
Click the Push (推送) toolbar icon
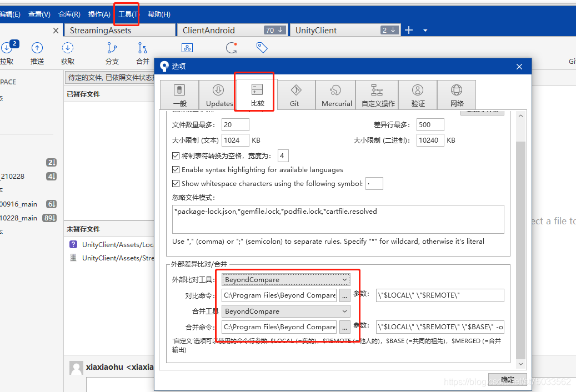[37, 52]
